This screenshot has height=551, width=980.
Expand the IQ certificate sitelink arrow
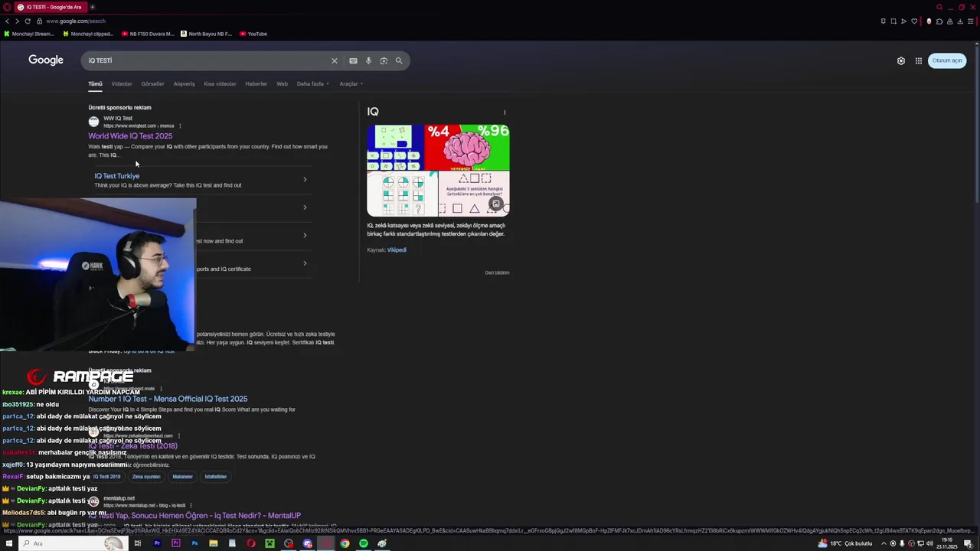(x=305, y=263)
